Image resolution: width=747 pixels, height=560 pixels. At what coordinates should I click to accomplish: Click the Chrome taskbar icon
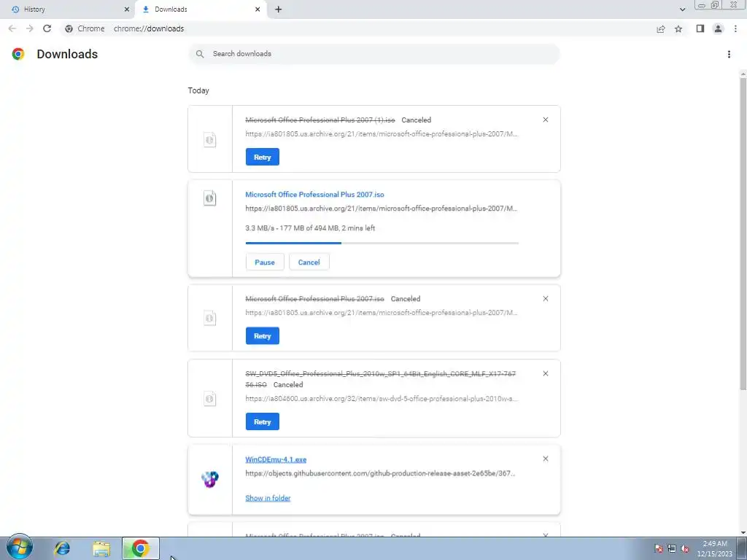(141, 548)
